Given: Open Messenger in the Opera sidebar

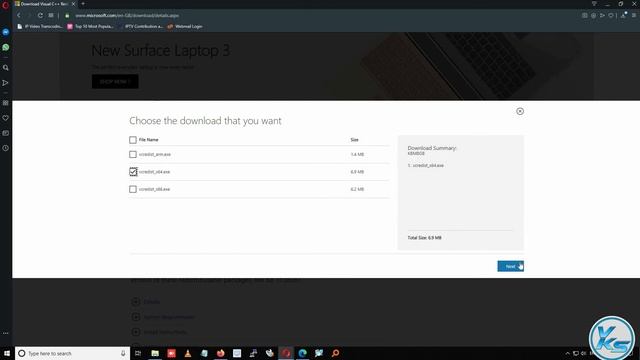Looking at the screenshot, I should tap(6, 32).
